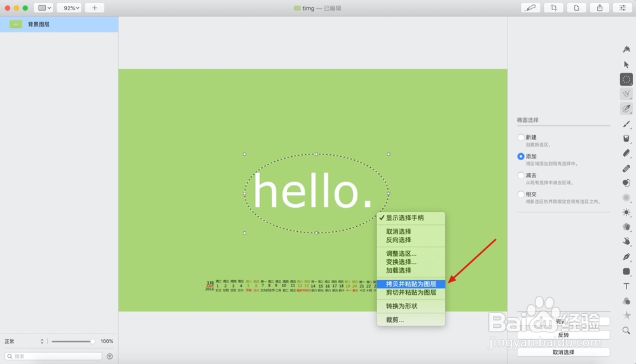Open the Effects star tool
This screenshot has height=364, width=636.
point(626,315)
